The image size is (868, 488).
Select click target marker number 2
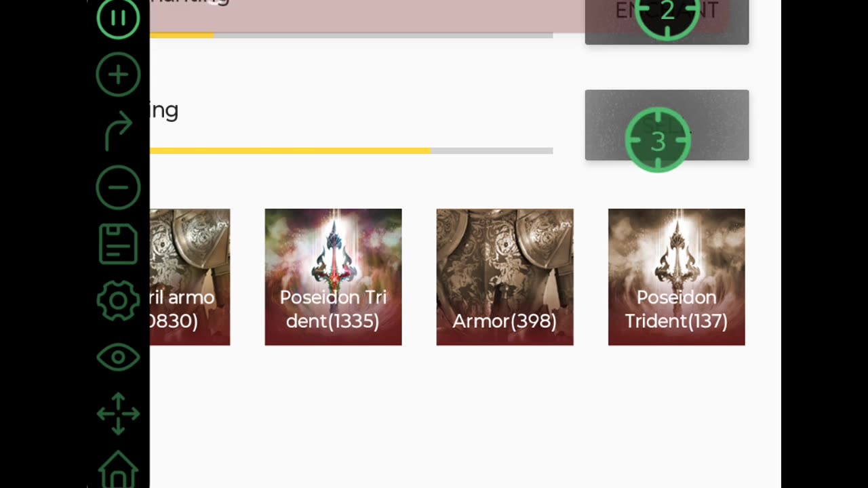pyautogui.click(x=667, y=12)
